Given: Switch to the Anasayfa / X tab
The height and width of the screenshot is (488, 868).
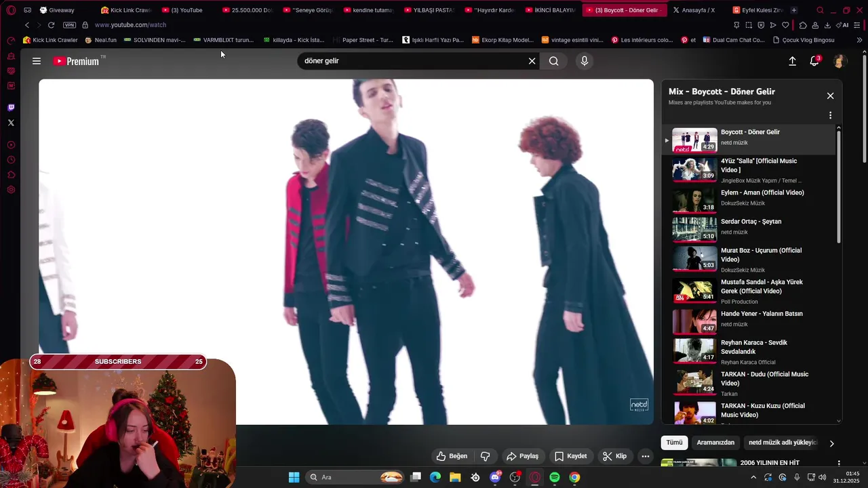Looking at the screenshot, I should pos(694,10).
